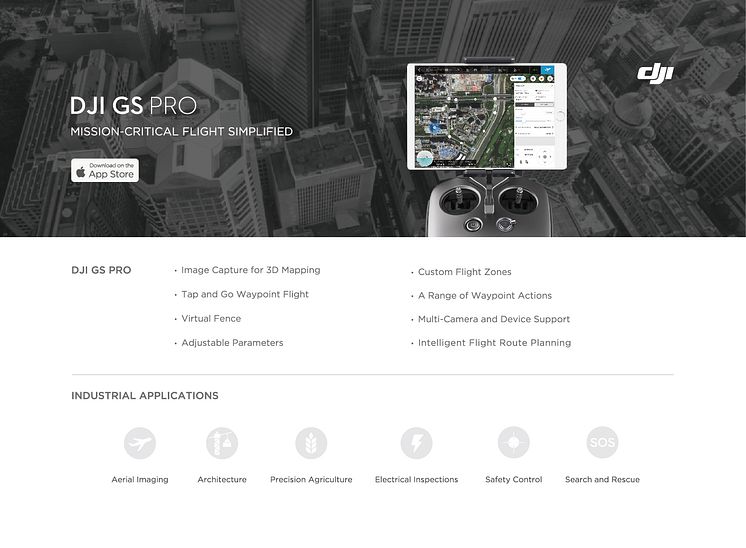
Task: Click the Safety Control label
Action: point(514,480)
